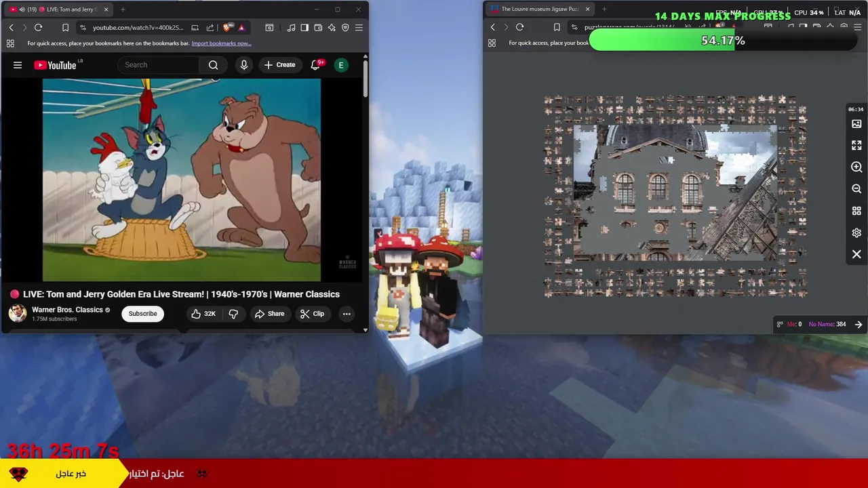Image resolution: width=868 pixels, height=488 pixels.
Task: Open Brave VPN shield icon in YouTube window
Action: pyautogui.click(x=345, y=28)
